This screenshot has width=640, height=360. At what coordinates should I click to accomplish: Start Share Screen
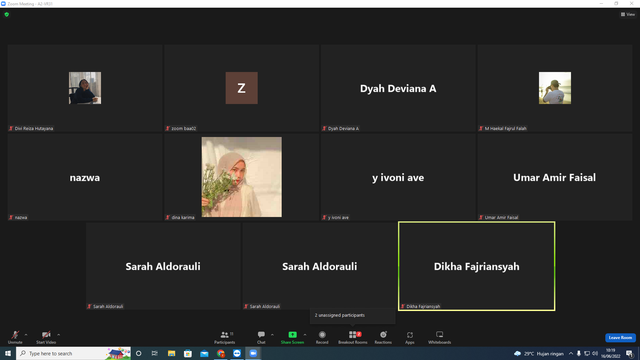pos(292,338)
